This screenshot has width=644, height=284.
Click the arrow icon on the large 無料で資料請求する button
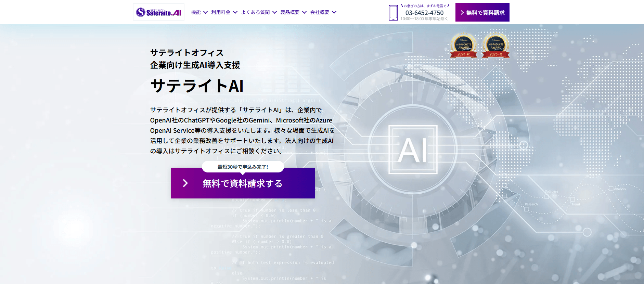(x=185, y=183)
